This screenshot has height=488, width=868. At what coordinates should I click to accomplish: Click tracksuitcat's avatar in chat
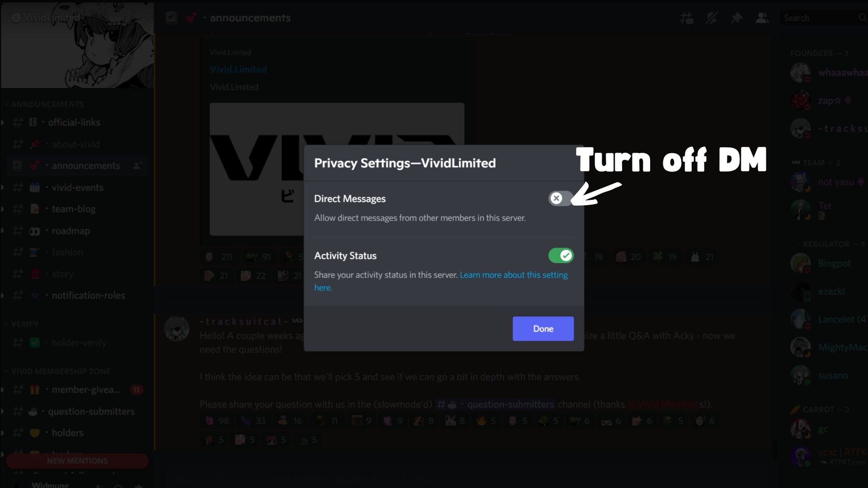pos(176,328)
